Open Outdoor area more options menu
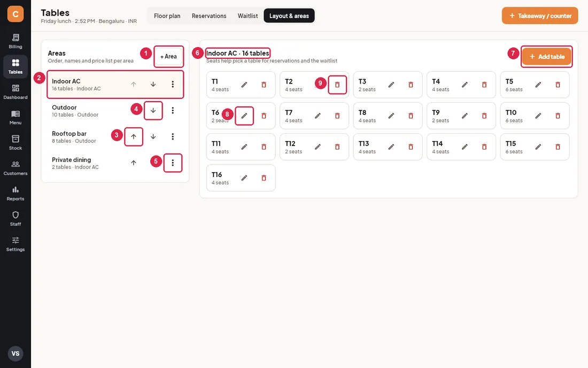The height and width of the screenshot is (368, 588). 173,111
